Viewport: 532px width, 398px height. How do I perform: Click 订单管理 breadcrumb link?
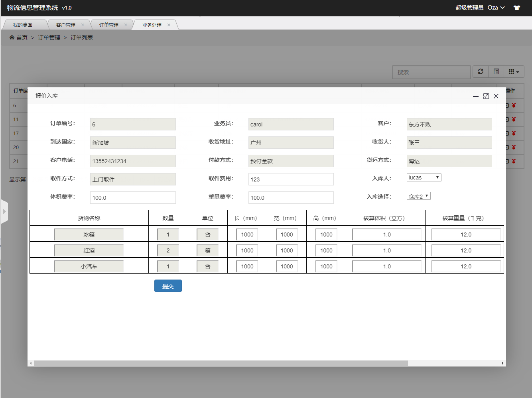click(49, 37)
